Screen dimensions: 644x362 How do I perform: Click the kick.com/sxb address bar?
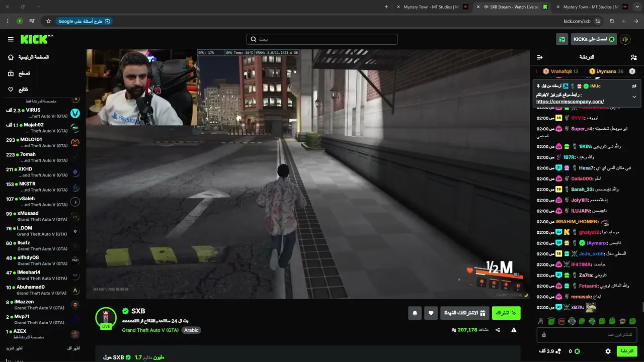pyautogui.click(x=577, y=21)
